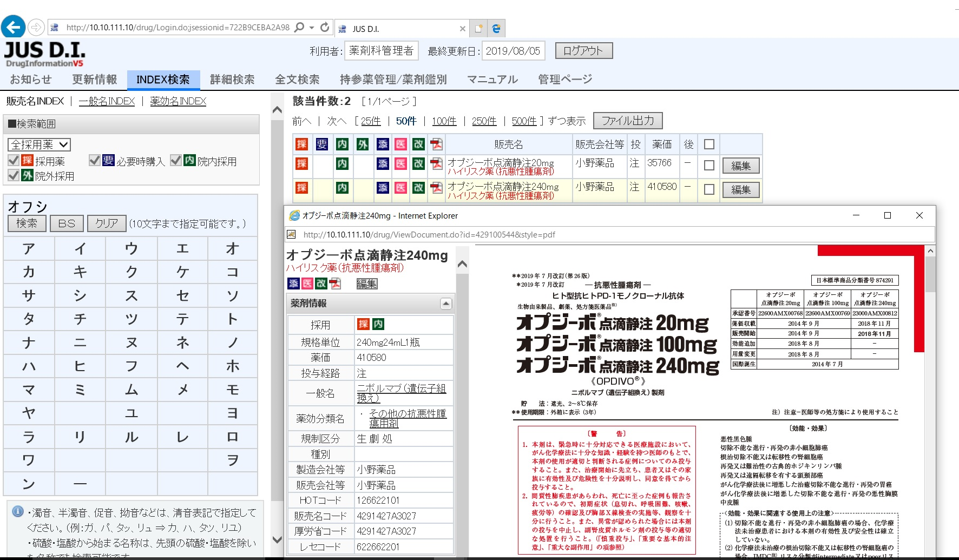Click the ログアウト button
Viewport: 959px width, 560px height.
point(584,51)
